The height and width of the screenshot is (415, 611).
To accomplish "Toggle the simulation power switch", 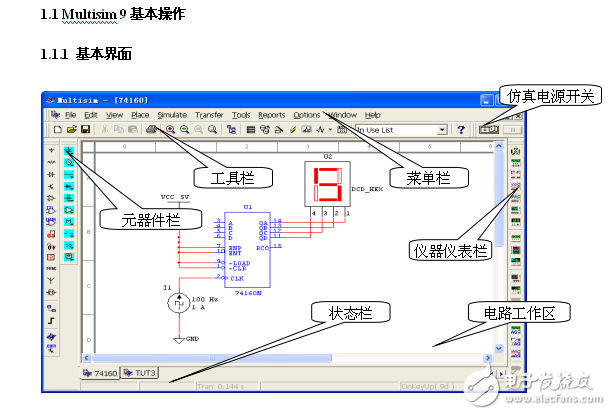I will pyautogui.click(x=491, y=130).
